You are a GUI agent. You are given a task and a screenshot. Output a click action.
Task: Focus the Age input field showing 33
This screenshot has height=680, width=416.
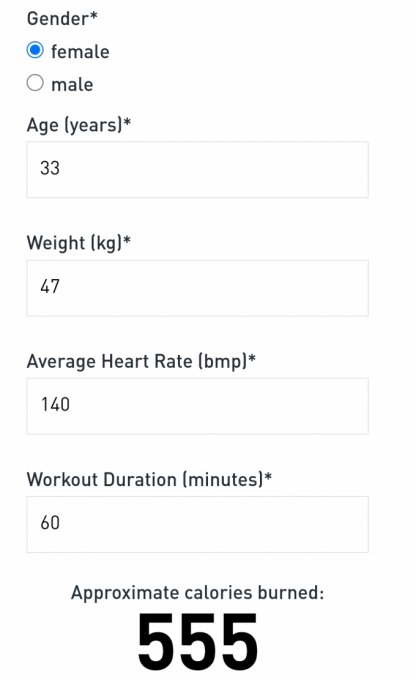[x=197, y=170]
